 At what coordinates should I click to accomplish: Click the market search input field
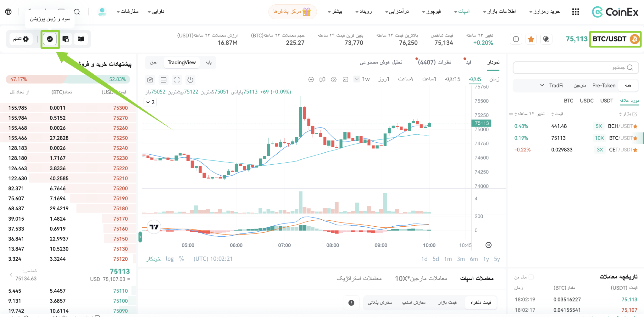[x=576, y=68]
